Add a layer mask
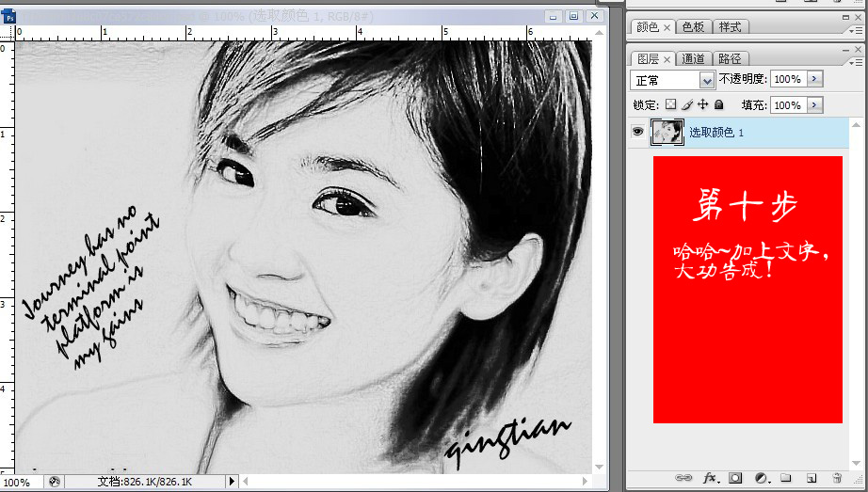Viewport: 868px width, 492px height. click(735, 479)
